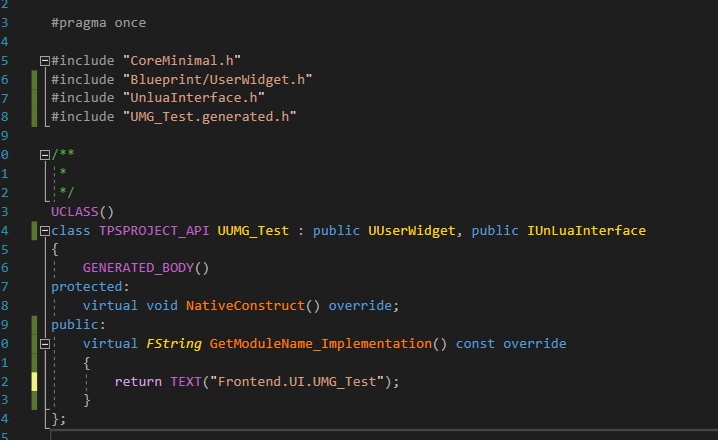Image resolution: width=718 pixels, height=440 pixels.
Task: Click the "*/" comment end line
Action: (67, 193)
